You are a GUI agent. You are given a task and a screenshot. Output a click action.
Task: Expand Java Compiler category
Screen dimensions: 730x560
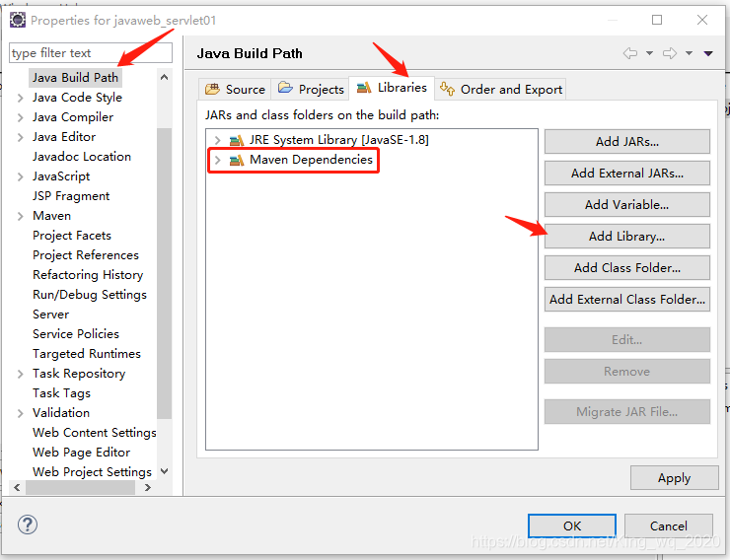click(x=20, y=117)
